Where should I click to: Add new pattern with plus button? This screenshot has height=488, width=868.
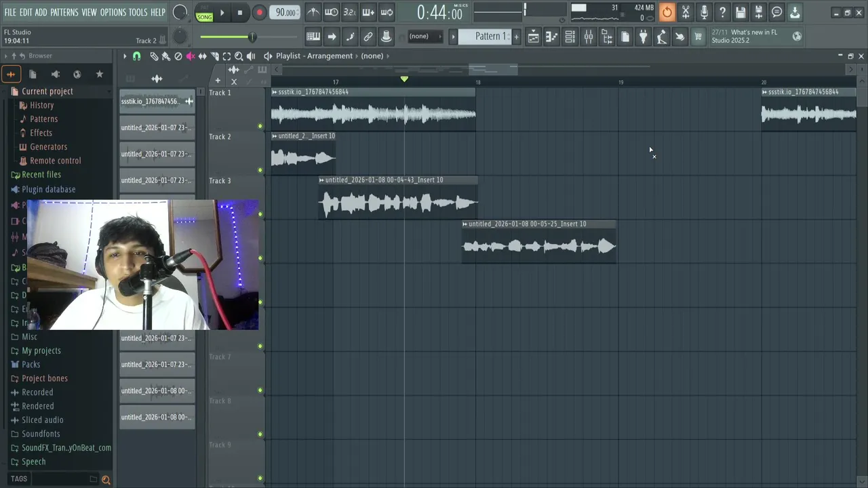(516, 37)
